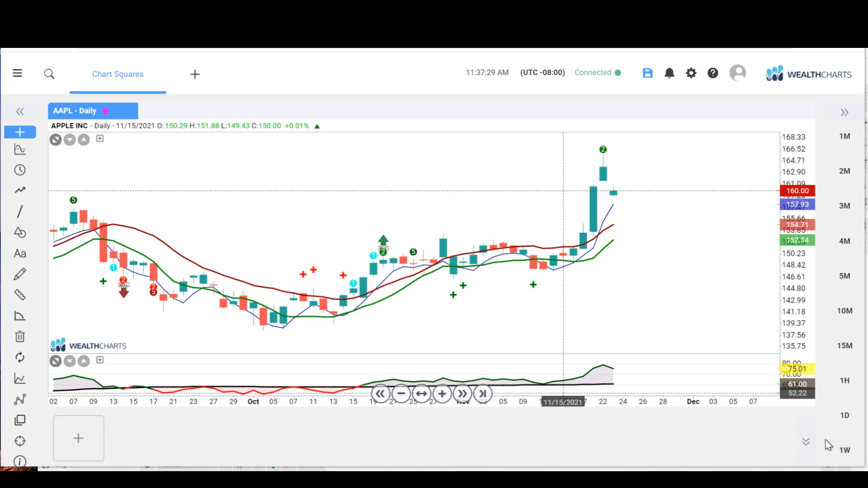The image size is (868, 488).
Task: Move the price pane down with arrow
Action: pyautogui.click(x=70, y=140)
